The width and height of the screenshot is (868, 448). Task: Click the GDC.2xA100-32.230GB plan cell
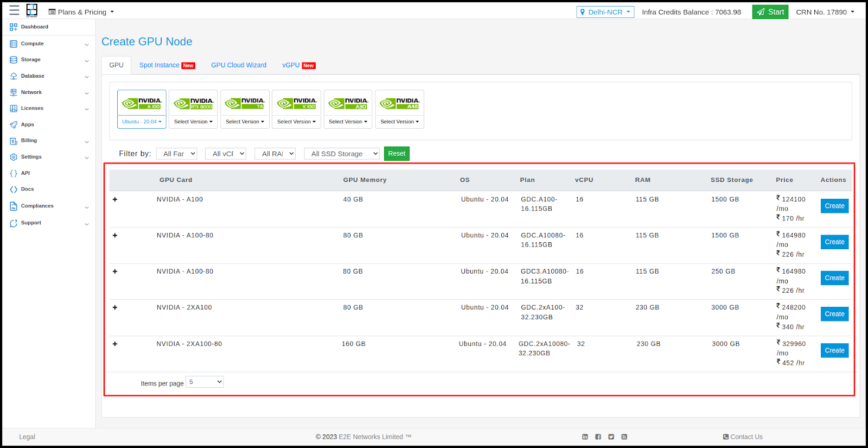tap(542, 312)
